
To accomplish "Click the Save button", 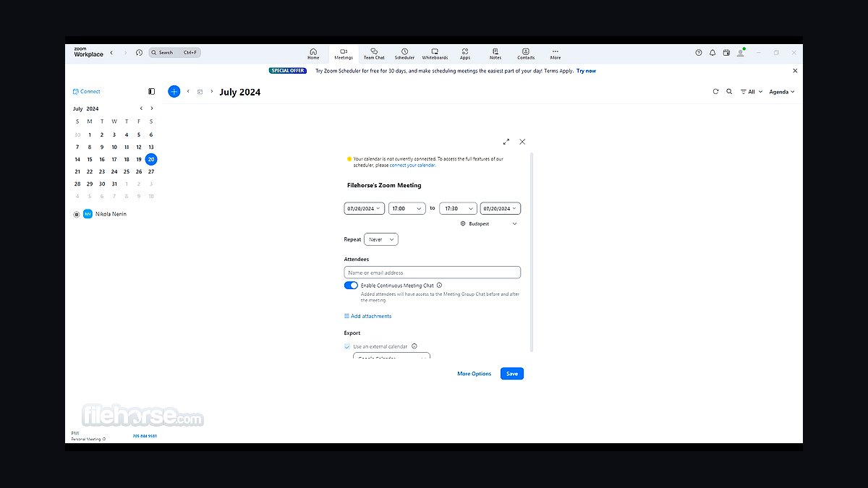I will click(512, 374).
